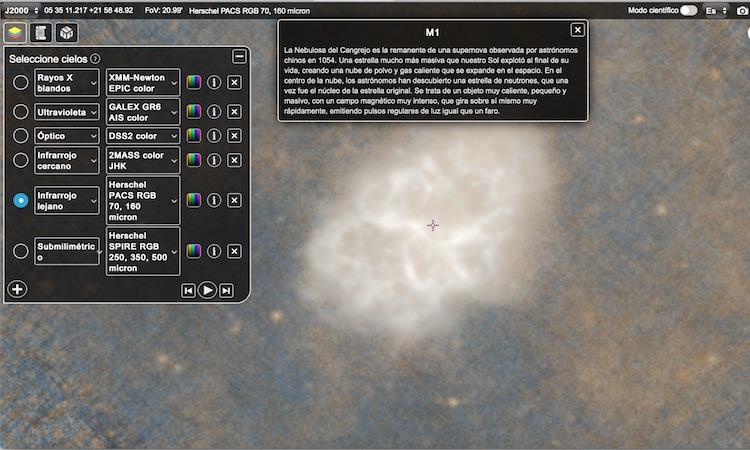Add a new sky with plus button

tap(17, 289)
